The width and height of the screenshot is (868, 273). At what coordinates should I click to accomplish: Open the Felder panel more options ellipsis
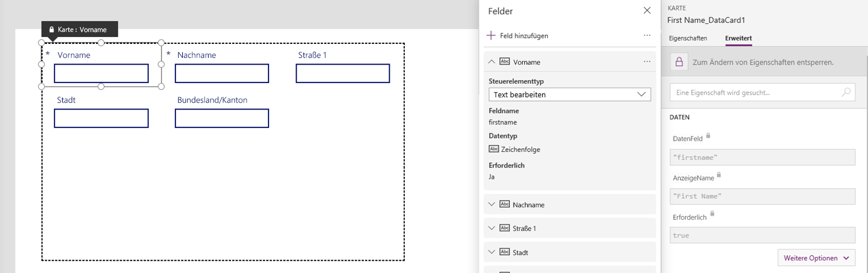click(647, 35)
